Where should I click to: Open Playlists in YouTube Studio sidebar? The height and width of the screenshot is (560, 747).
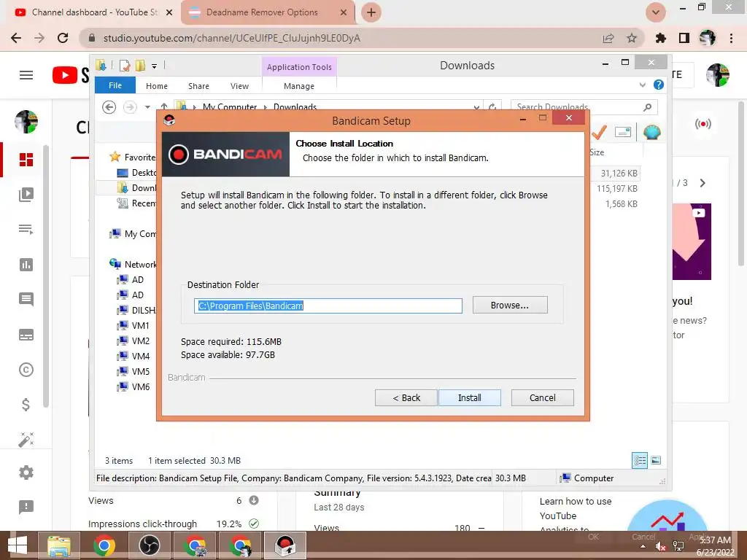tap(26, 230)
